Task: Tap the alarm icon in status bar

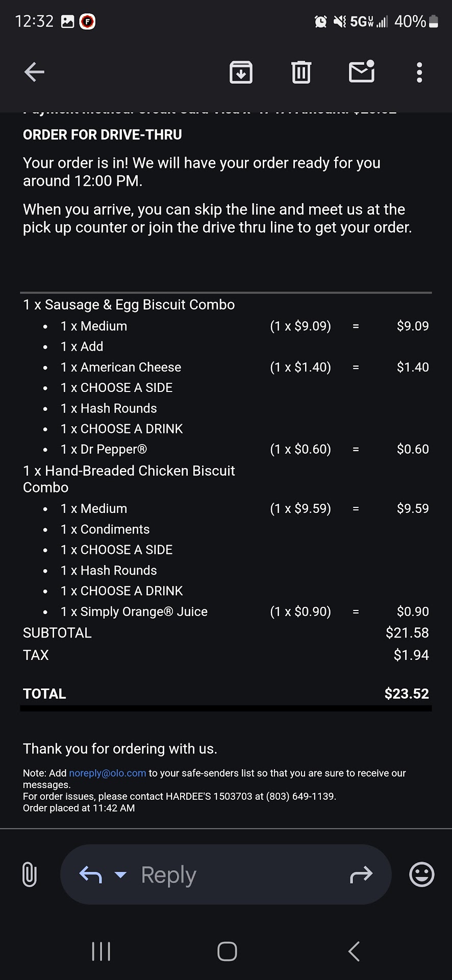Action: [x=320, y=21]
